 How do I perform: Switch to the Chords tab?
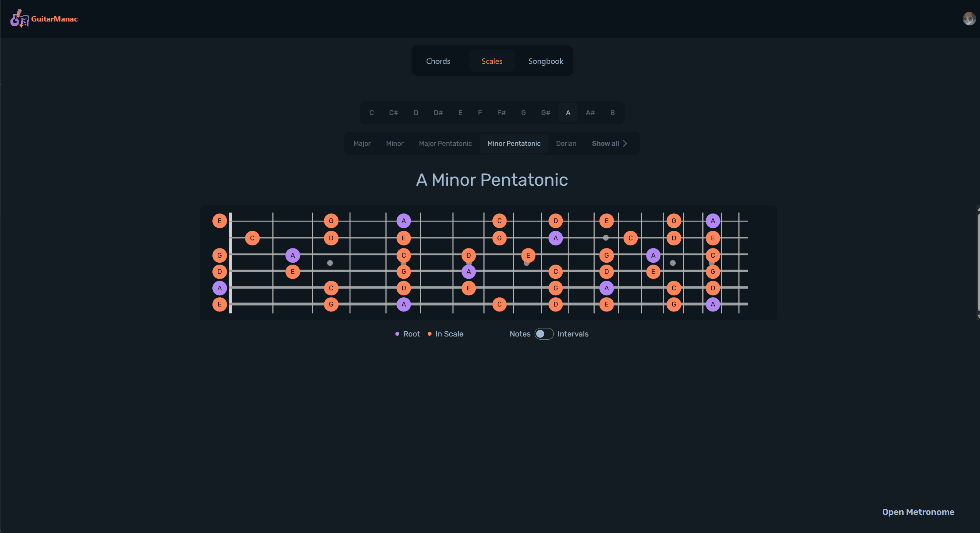click(x=438, y=61)
